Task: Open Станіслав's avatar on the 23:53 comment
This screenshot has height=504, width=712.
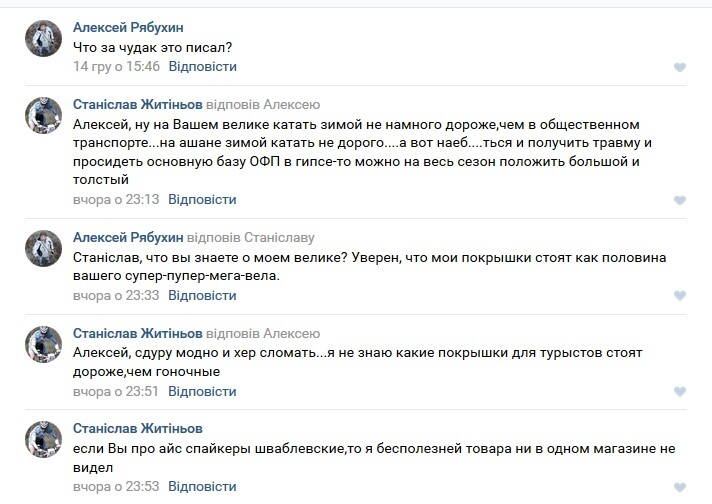Action: 43,439
